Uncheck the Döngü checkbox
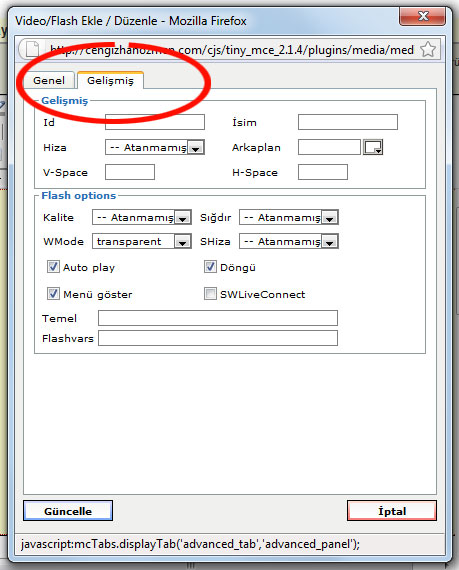The width and height of the screenshot is (459, 570). coord(210,266)
